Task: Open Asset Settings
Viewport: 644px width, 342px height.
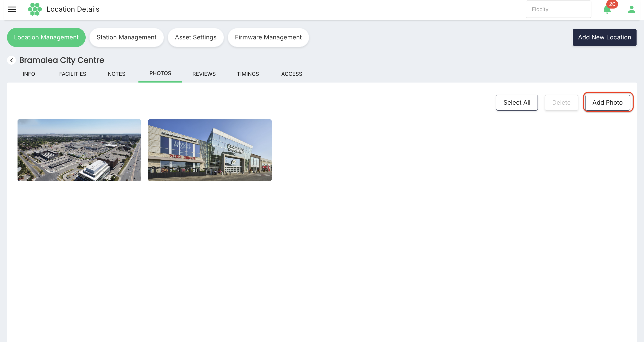Action: (x=195, y=37)
